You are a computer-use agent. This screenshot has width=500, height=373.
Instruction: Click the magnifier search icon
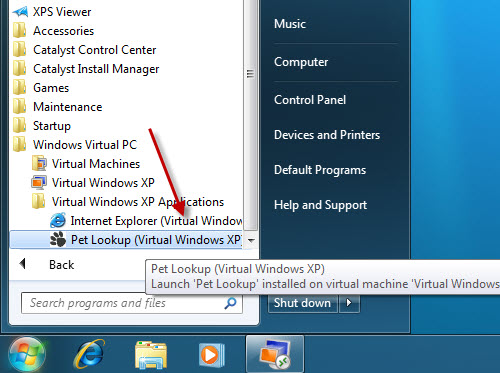(230, 303)
